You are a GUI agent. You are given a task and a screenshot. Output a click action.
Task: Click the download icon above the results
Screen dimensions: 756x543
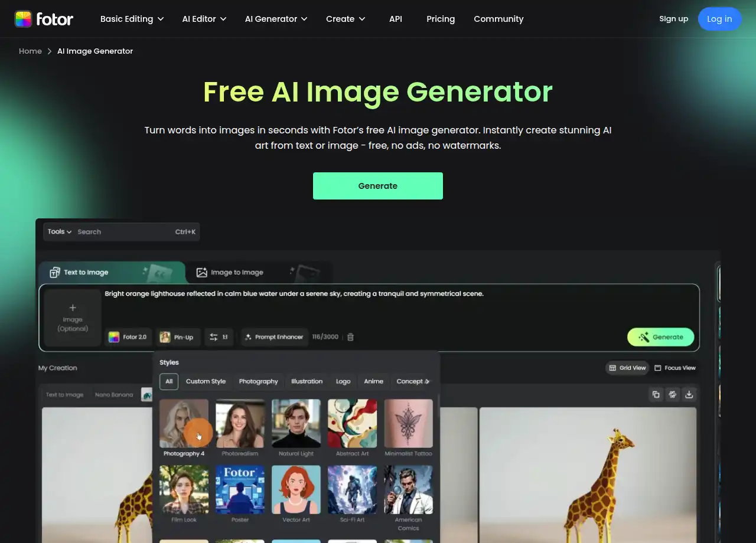(689, 394)
